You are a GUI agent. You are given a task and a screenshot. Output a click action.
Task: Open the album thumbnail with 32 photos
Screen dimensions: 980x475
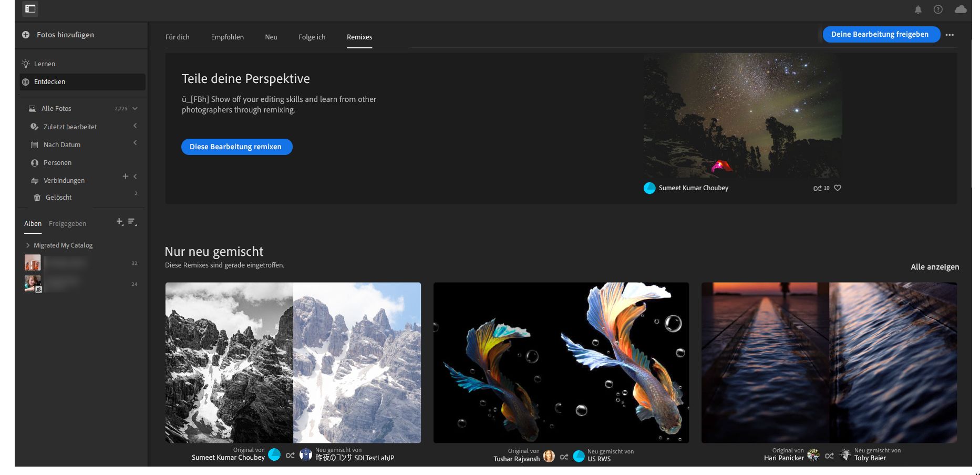[x=33, y=263]
